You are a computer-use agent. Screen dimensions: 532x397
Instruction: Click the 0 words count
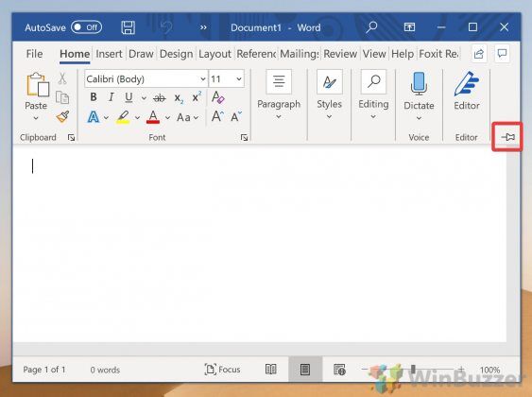coord(105,370)
